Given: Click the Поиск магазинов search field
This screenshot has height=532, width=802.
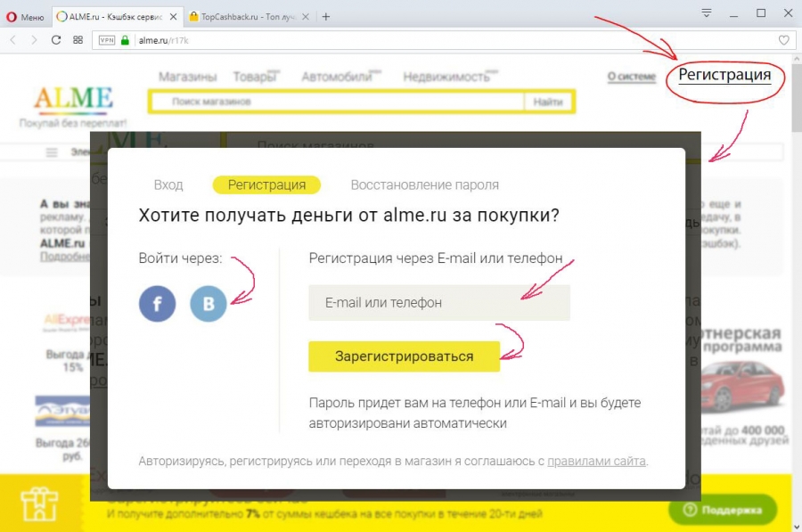Looking at the screenshot, I should click(338, 102).
